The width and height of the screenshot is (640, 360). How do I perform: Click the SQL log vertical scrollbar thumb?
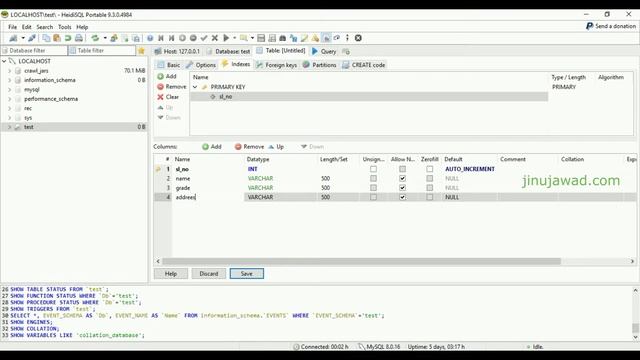[x=635, y=328]
